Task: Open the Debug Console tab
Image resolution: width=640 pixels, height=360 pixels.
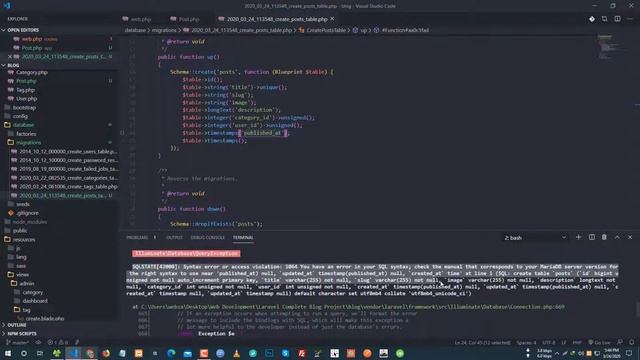Action: 207,238
